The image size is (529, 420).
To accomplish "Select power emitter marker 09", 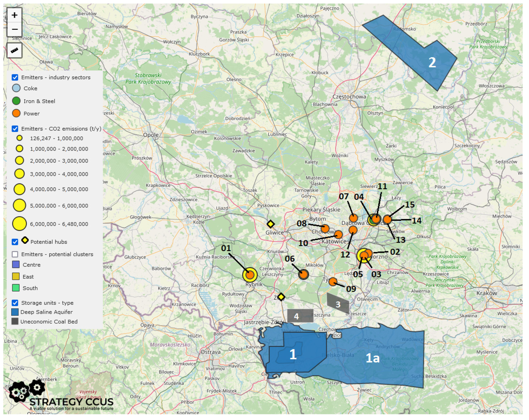I will 333,282.
